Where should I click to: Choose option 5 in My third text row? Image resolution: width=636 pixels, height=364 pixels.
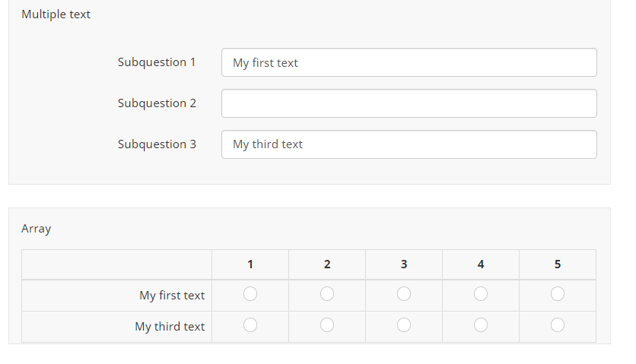point(558,324)
